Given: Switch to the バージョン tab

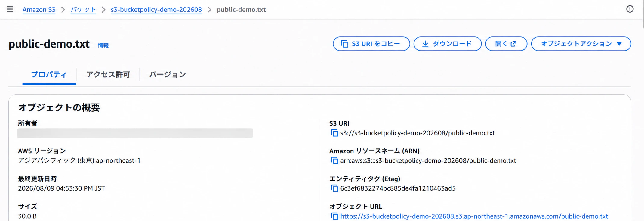Looking at the screenshot, I should pyautogui.click(x=168, y=75).
